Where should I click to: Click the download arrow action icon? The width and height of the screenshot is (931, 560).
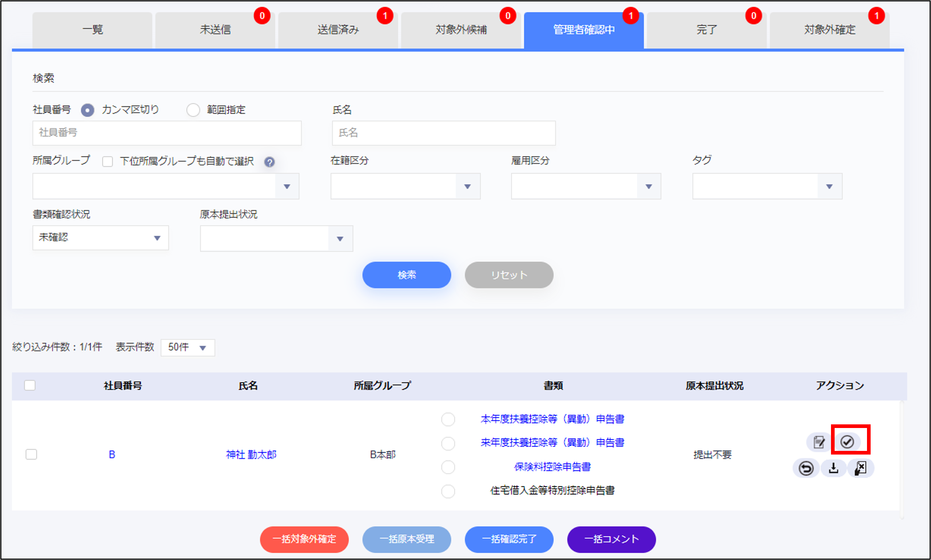(x=833, y=468)
